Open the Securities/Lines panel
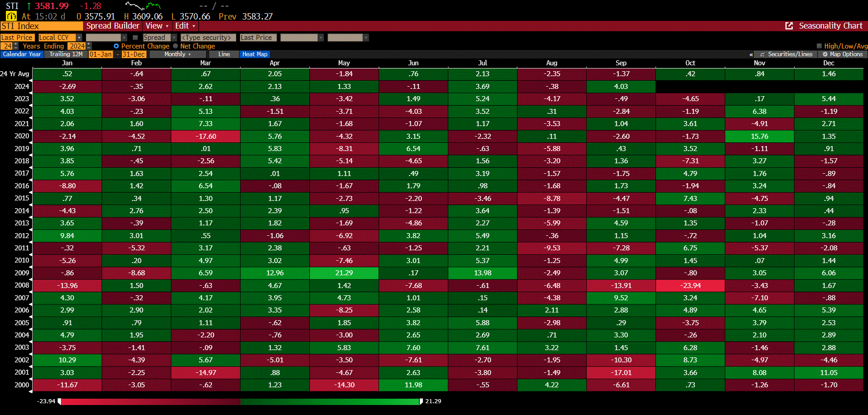Viewport: 868px width, 415px height. pyautogui.click(x=786, y=54)
